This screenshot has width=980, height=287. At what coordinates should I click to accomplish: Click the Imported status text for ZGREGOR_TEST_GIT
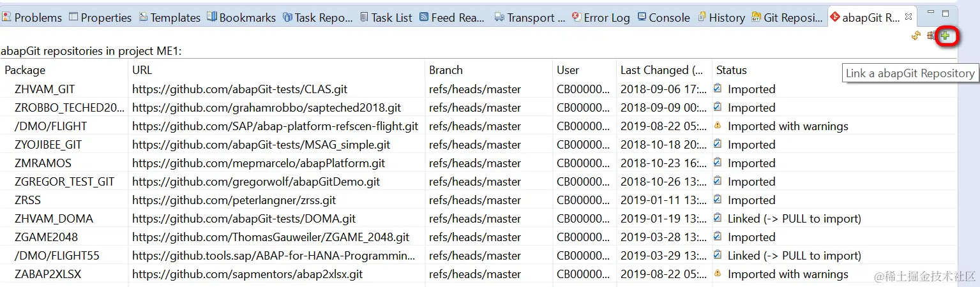(751, 182)
